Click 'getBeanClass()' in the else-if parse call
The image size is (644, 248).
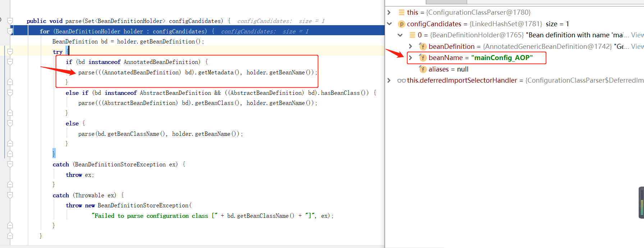tap(218, 103)
